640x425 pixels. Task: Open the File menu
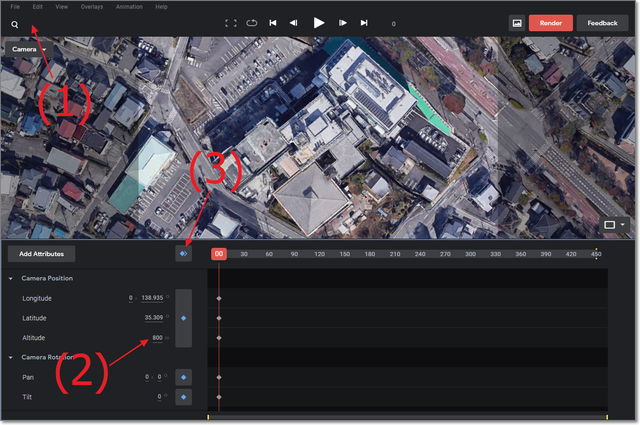[15, 7]
